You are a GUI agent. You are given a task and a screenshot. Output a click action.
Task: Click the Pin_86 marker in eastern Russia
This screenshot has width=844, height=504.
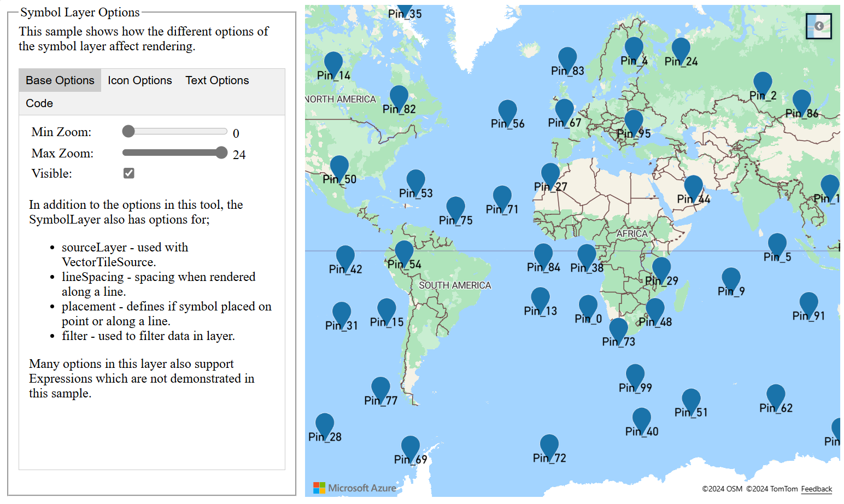802,99
